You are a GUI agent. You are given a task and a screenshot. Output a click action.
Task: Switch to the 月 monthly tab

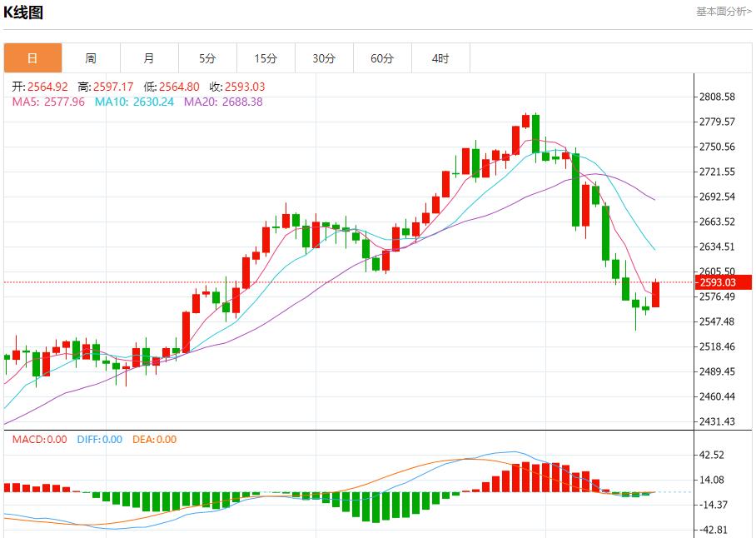149,58
